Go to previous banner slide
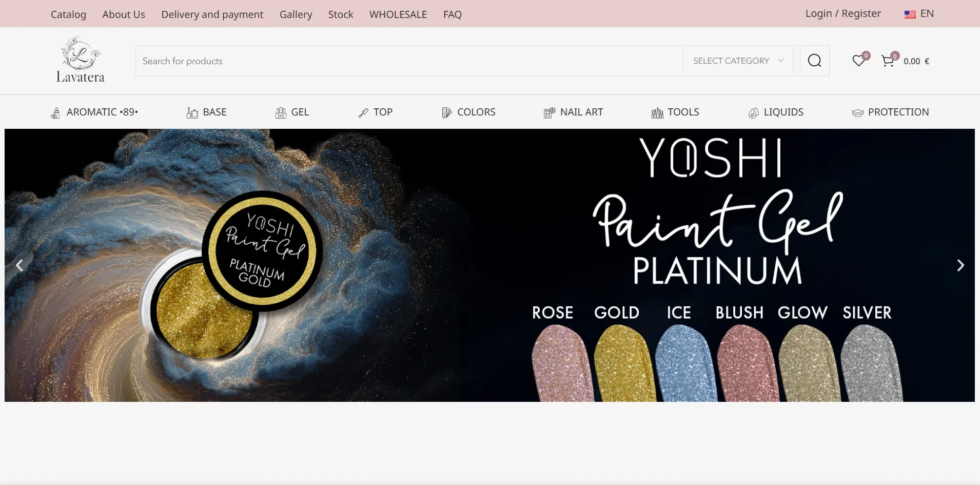Image resolution: width=980 pixels, height=485 pixels. pyautogui.click(x=19, y=265)
